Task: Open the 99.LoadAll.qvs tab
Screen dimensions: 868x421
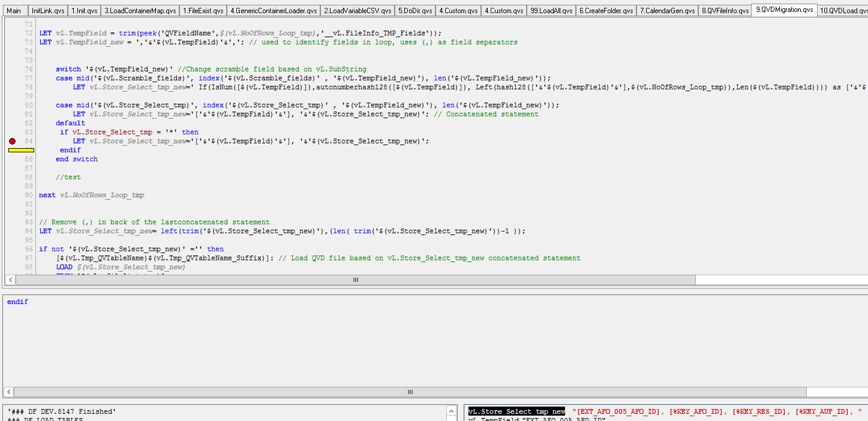Action: (551, 11)
